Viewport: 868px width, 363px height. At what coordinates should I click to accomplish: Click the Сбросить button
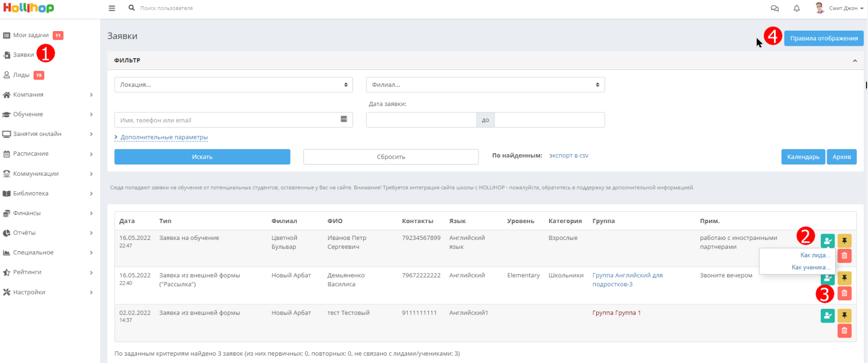[x=391, y=157]
